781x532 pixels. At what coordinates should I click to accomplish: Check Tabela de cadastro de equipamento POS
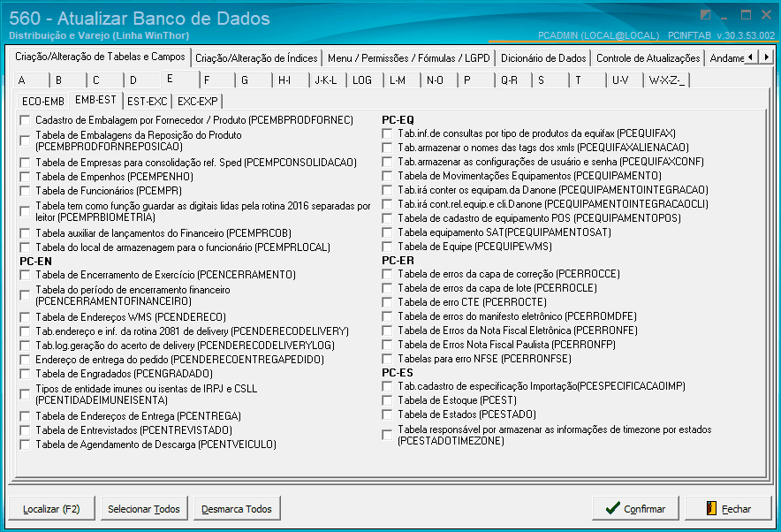(387, 218)
